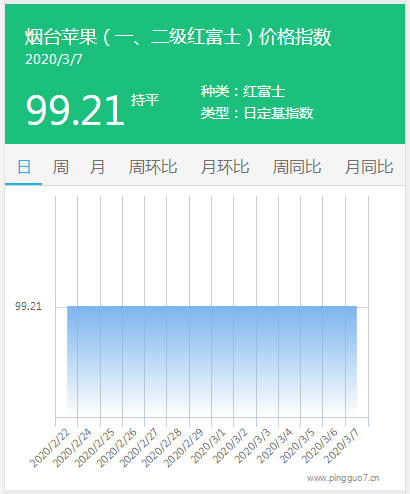410x494 pixels.
Task: Click the 持平 status label
Action: pyautogui.click(x=145, y=100)
